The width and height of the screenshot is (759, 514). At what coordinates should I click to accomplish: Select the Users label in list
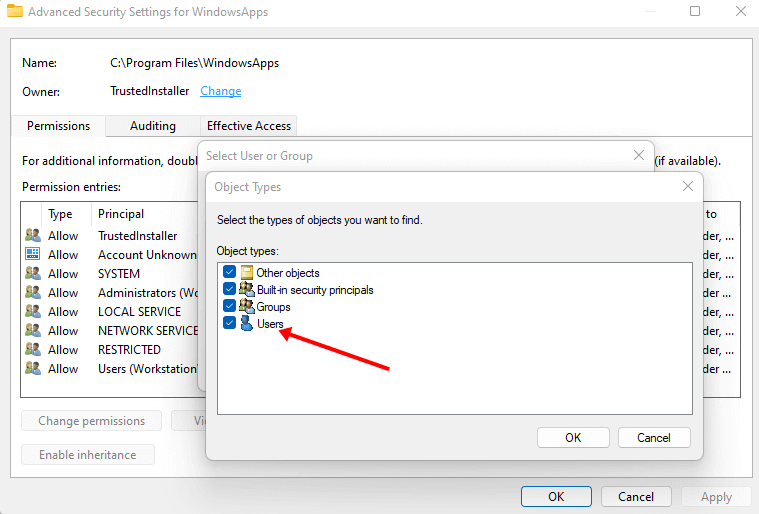[x=270, y=323]
